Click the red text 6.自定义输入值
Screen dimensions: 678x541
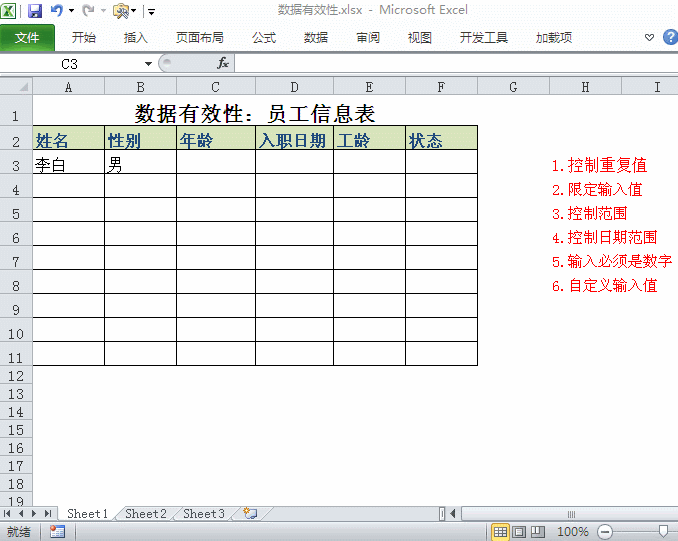pyautogui.click(x=604, y=285)
